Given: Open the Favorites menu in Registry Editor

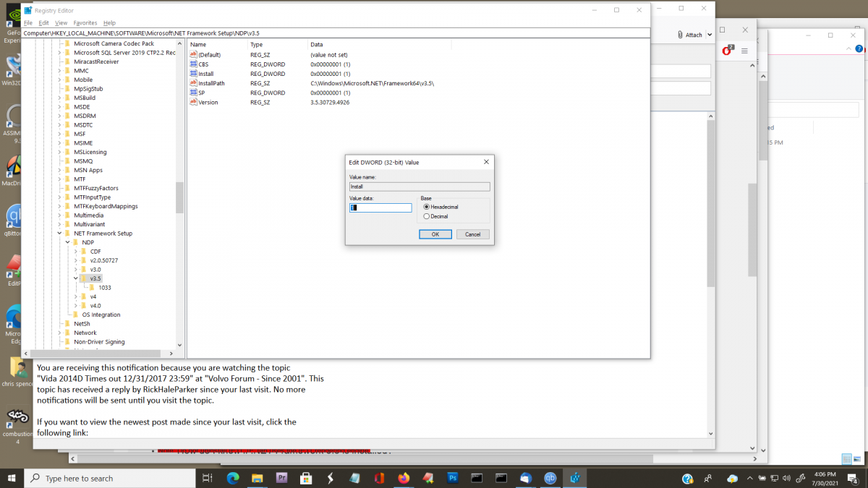Looking at the screenshot, I should tap(85, 22).
